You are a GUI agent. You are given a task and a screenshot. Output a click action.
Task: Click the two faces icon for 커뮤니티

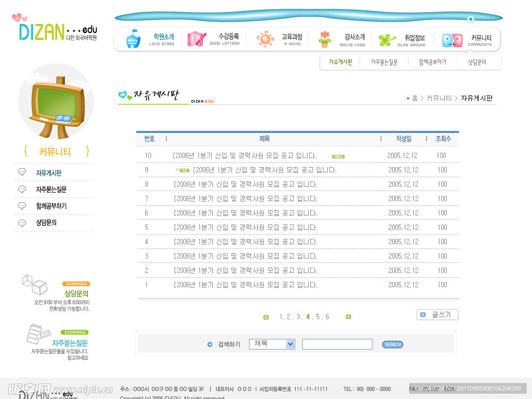(x=452, y=40)
